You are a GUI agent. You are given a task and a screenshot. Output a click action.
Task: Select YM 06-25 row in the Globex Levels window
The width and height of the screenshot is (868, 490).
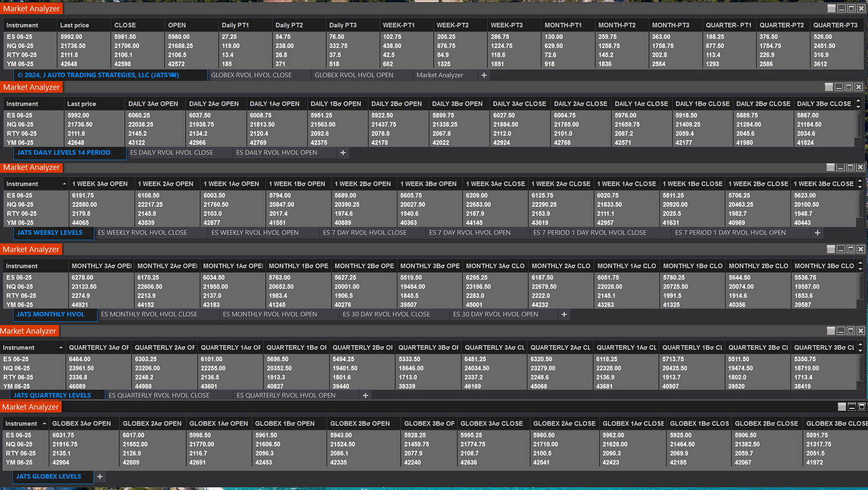[x=434, y=463]
